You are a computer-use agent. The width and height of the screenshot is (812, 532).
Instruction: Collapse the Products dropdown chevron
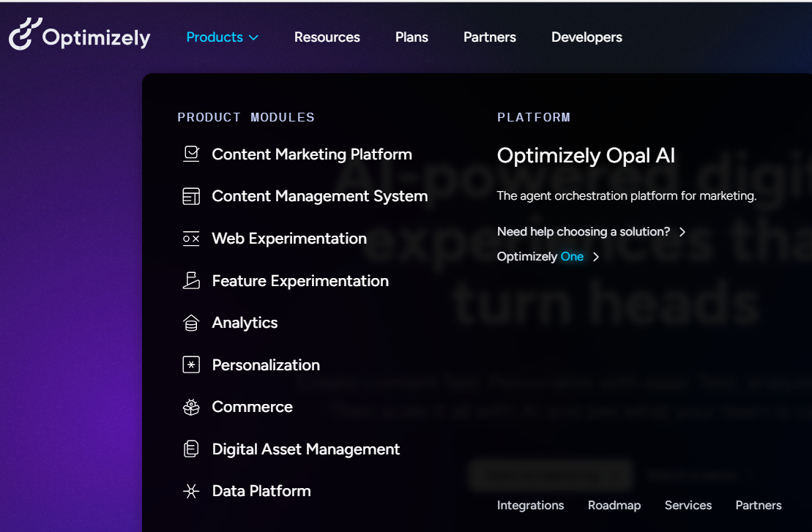click(254, 38)
